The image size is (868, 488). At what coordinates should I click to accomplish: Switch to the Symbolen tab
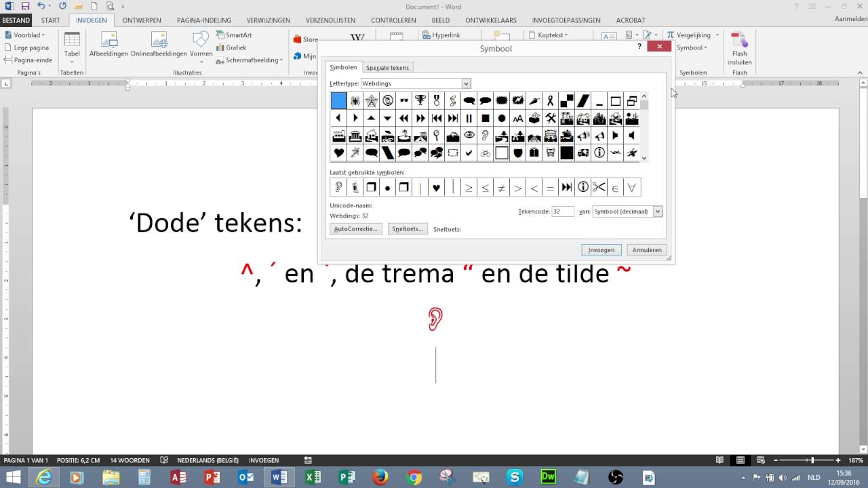point(343,68)
